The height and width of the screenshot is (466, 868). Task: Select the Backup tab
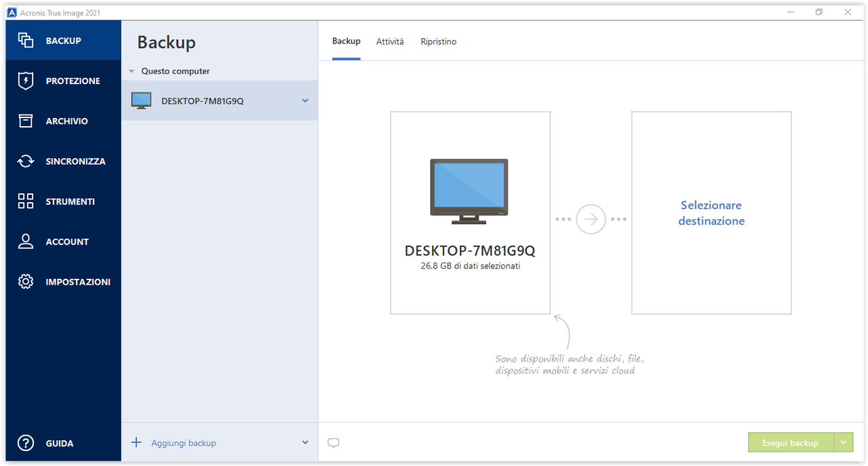(347, 41)
